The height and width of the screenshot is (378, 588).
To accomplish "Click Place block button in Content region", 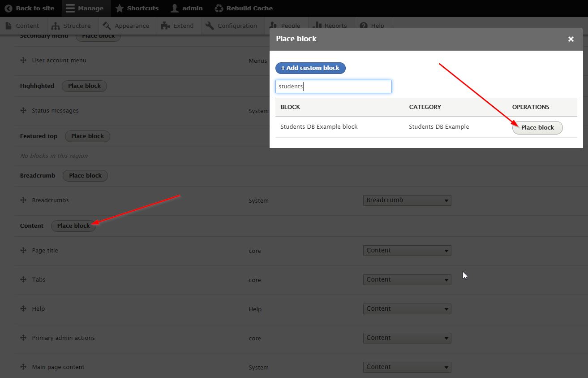I will [x=73, y=226].
